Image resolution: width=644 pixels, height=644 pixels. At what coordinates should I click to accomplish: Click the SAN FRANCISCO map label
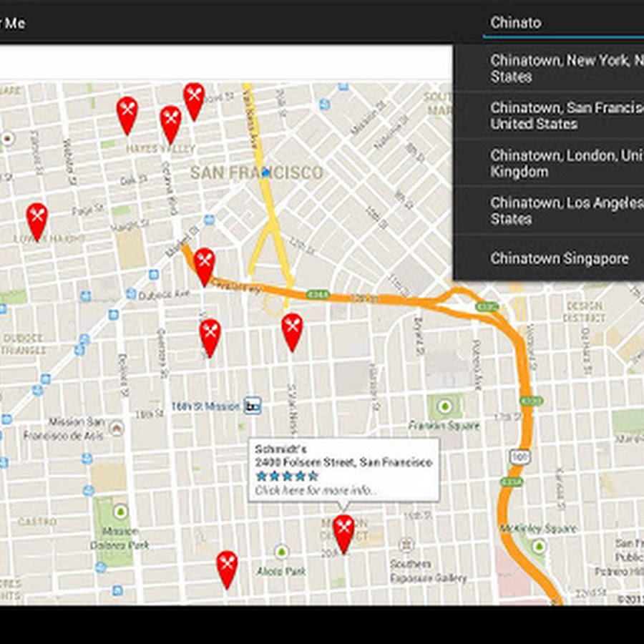pos(257,172)
